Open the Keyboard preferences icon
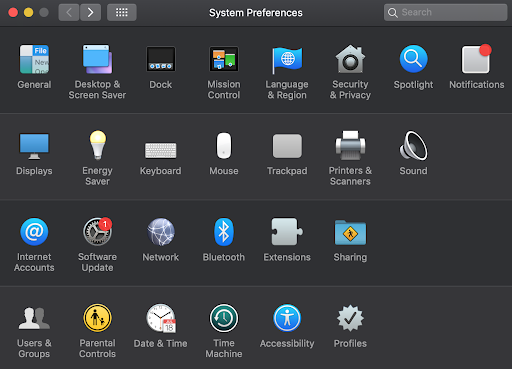 coord(161,150)
